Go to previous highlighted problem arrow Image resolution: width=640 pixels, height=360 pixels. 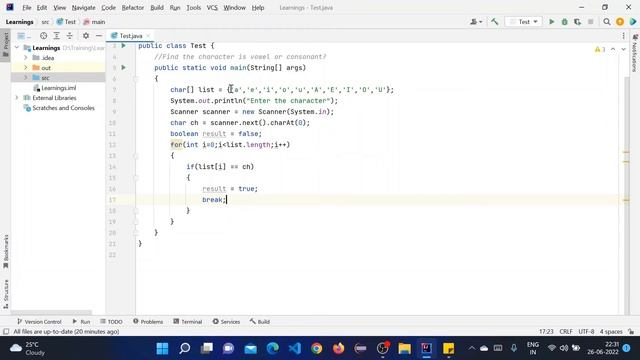613,49
